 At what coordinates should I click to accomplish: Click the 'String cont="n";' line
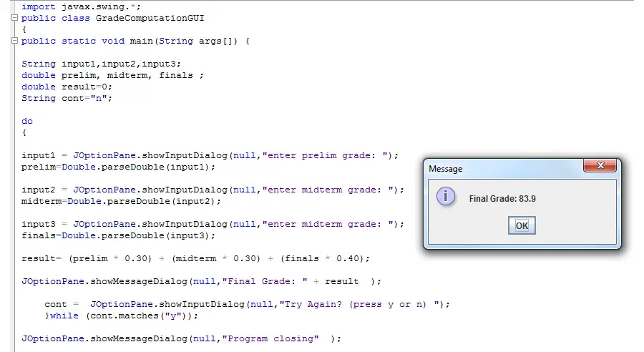point(67,99)
